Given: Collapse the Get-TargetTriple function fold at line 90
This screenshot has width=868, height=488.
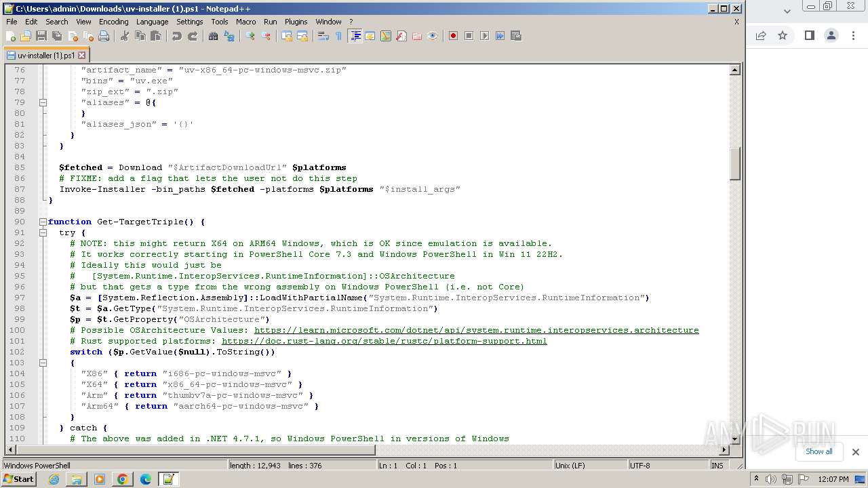Looking at the screenshot, I should point(43,222).
